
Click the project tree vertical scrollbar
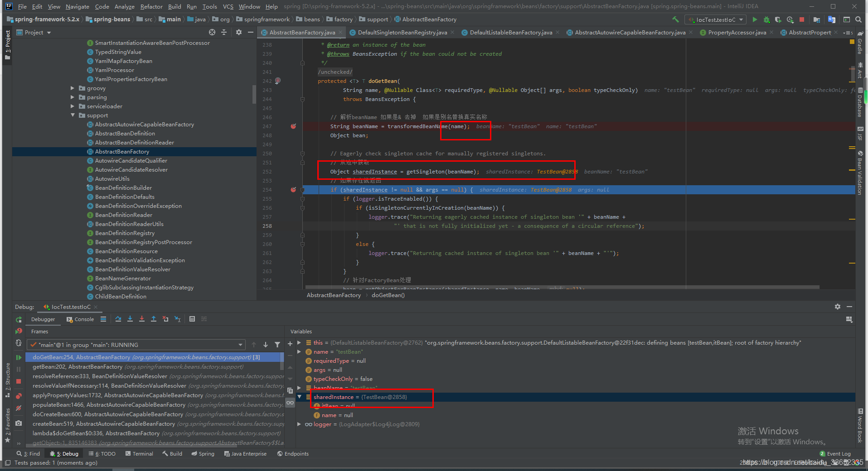(254, 94)
